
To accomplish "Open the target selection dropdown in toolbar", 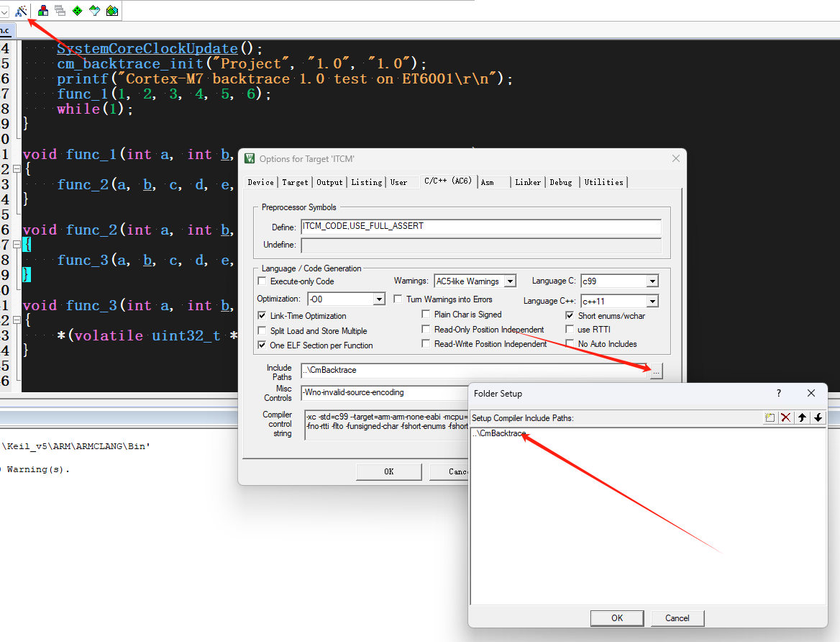I will click(x=4, y=12).
